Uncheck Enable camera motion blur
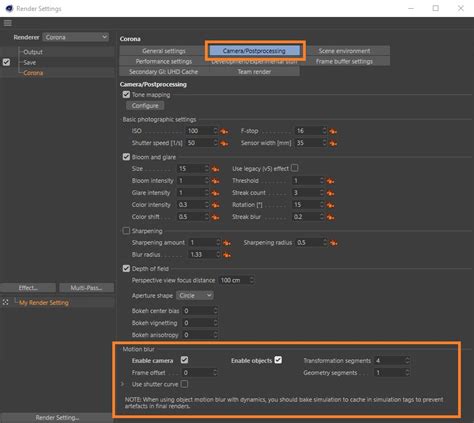This screenshot has width=474, height=423. coord(184,360)
